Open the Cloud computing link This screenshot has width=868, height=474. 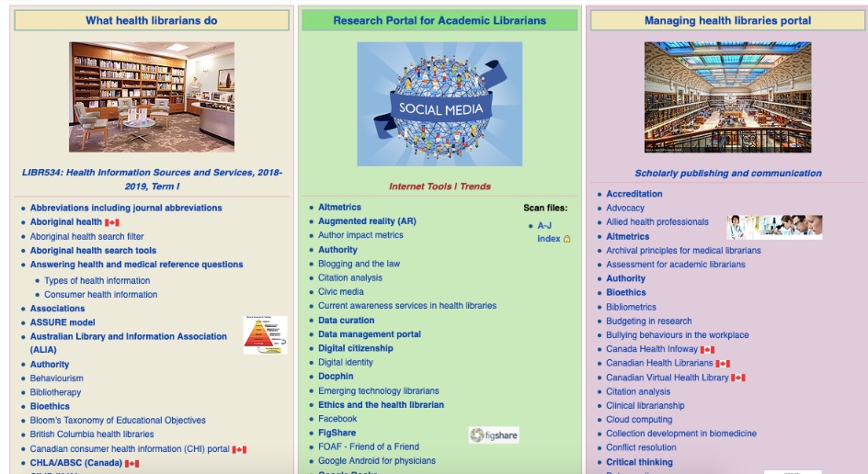[639, 420]
